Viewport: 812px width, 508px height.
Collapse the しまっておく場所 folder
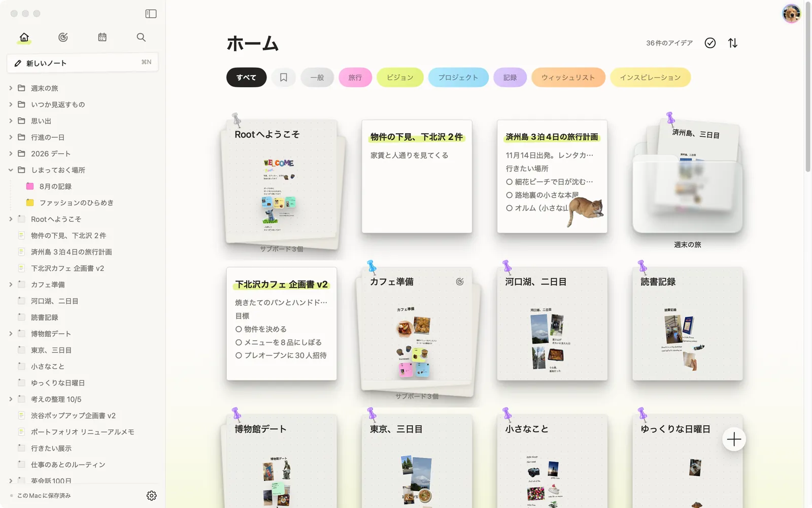point(11,170)
